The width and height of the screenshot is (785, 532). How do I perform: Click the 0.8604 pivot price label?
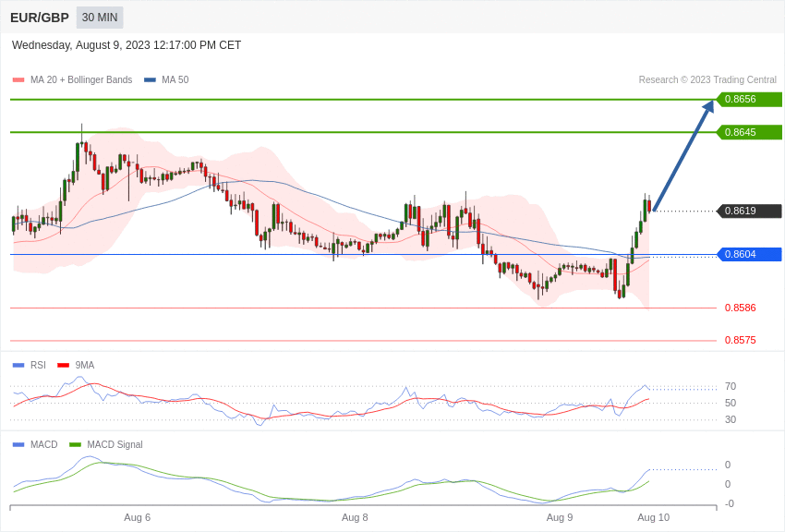coord(749,254)
